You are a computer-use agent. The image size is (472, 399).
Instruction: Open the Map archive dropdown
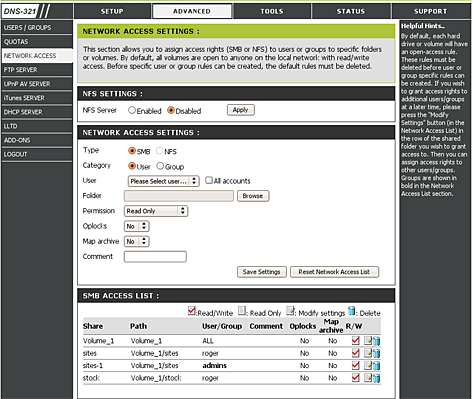[136, 241]
